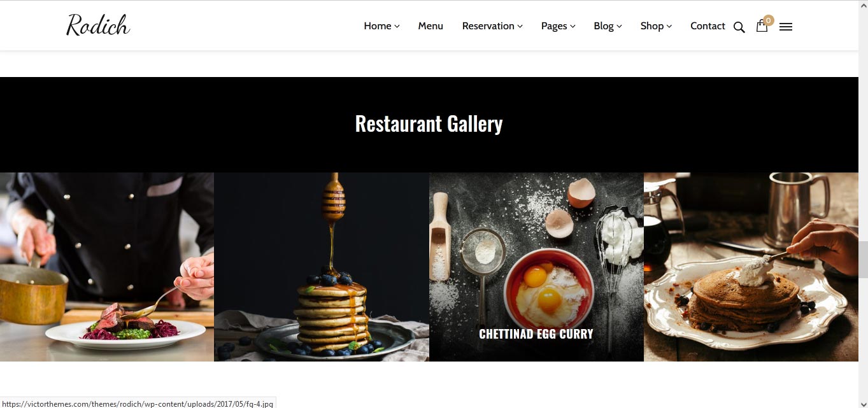This screenshot has height=408, width=868.
Task: Open the Menu navigation item
Action: pos(430,26)
